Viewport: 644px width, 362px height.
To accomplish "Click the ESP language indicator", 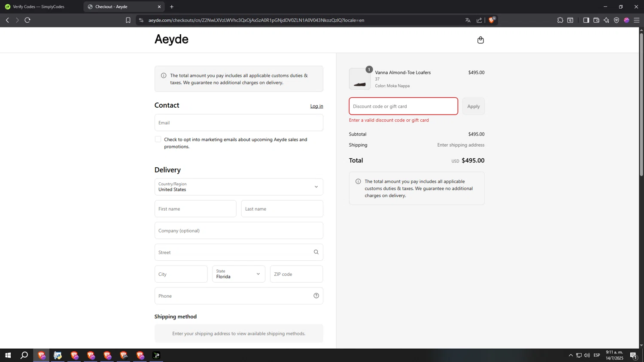I will coord(597,355).
